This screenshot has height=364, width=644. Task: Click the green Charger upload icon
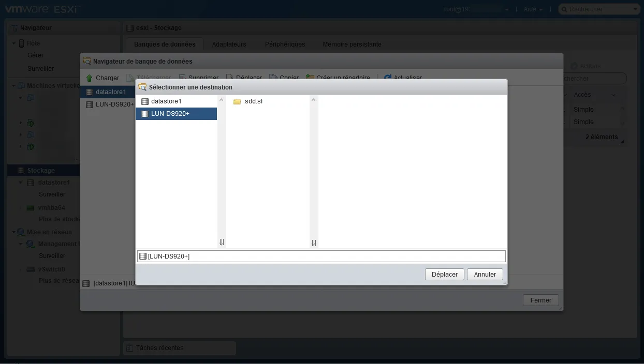(x=89, y=78)
